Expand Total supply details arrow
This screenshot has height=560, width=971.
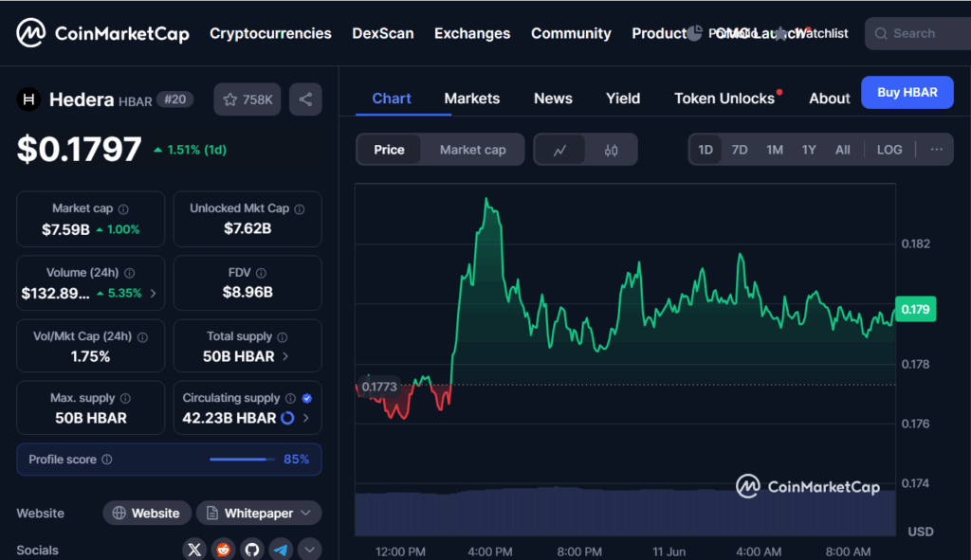pos(285,356)
